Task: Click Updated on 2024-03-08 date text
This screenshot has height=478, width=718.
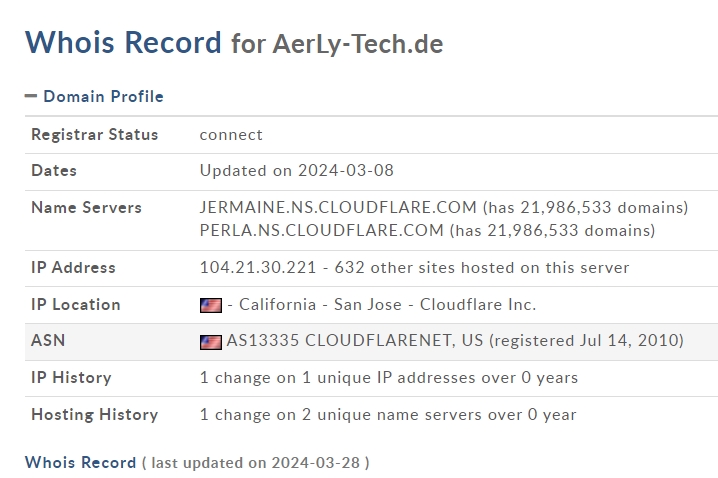Action: [x=297, y=171]
